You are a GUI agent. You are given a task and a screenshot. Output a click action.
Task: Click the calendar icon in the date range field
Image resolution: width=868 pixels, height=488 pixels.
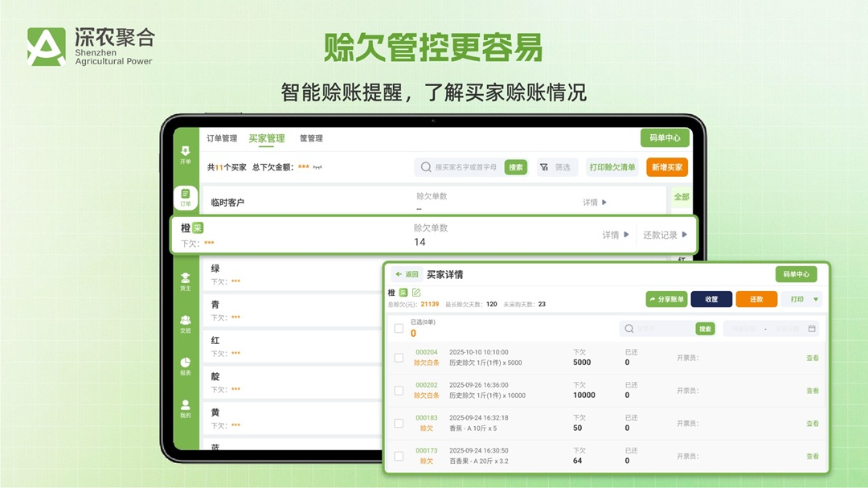[812, 329]
